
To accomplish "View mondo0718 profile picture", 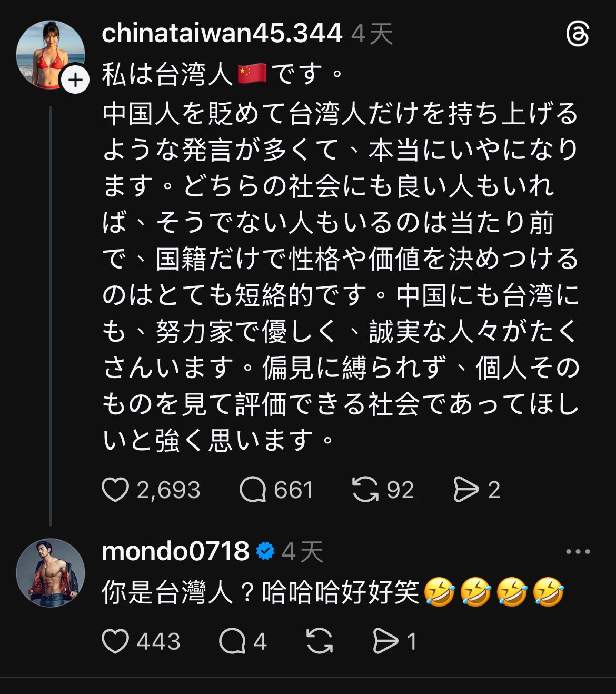I will pos(51,572).
